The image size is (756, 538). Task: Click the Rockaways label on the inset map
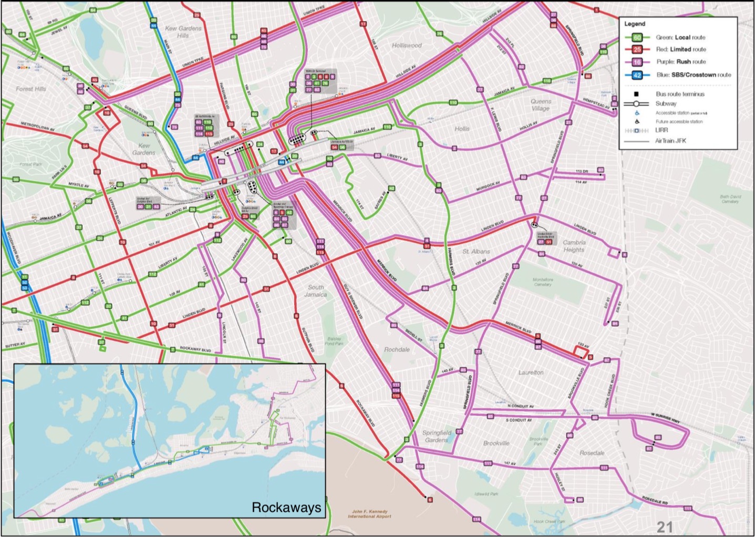(286, 507)
